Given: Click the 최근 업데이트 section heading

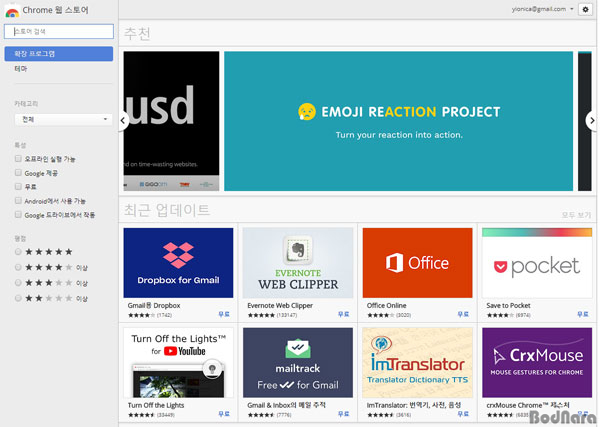Looking at the screenshot, I should (167, 210).
